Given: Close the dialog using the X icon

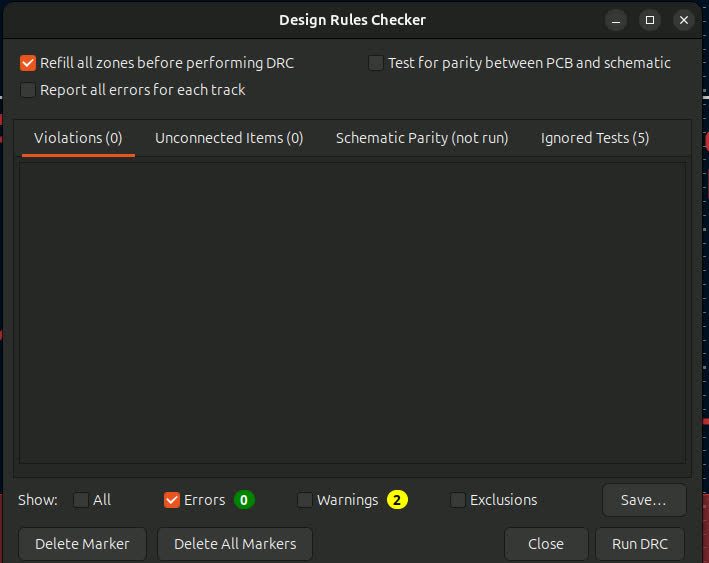Looking at the screenshot, I should pos(684,20).
